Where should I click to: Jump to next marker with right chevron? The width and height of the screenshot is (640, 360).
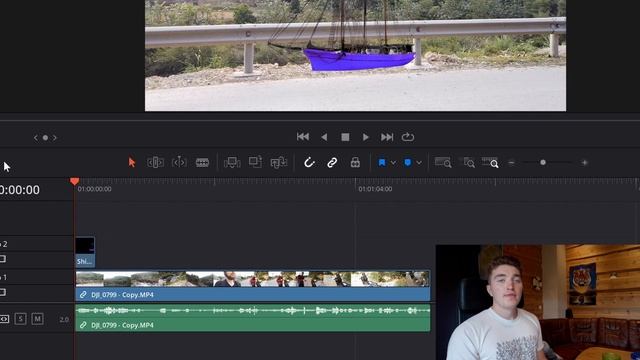(55, 138)
